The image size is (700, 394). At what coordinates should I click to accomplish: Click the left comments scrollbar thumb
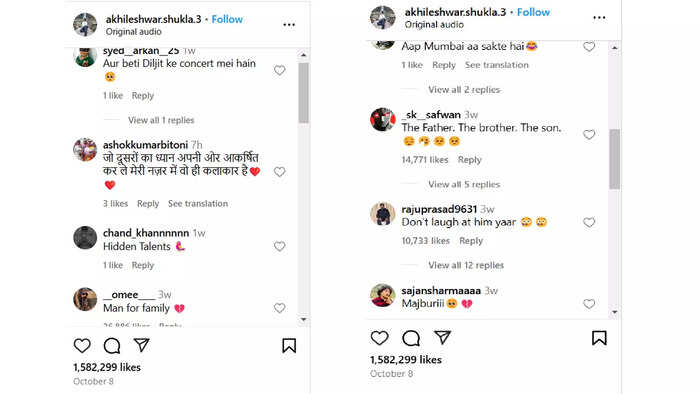[x=304, y=92]
